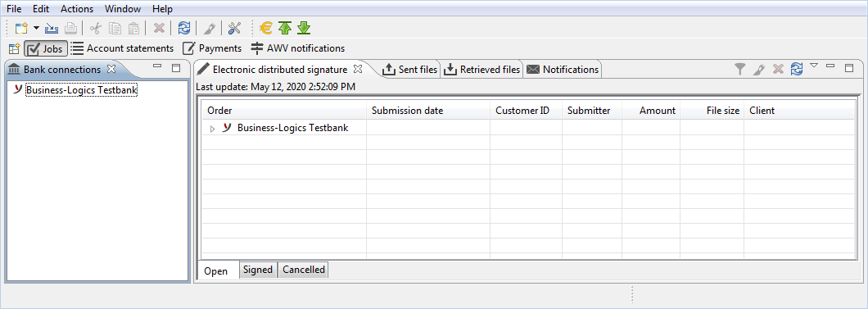Click the green download arrow icon
The image size is (868, 309).
pyautogui.click(x=303, y=28)
